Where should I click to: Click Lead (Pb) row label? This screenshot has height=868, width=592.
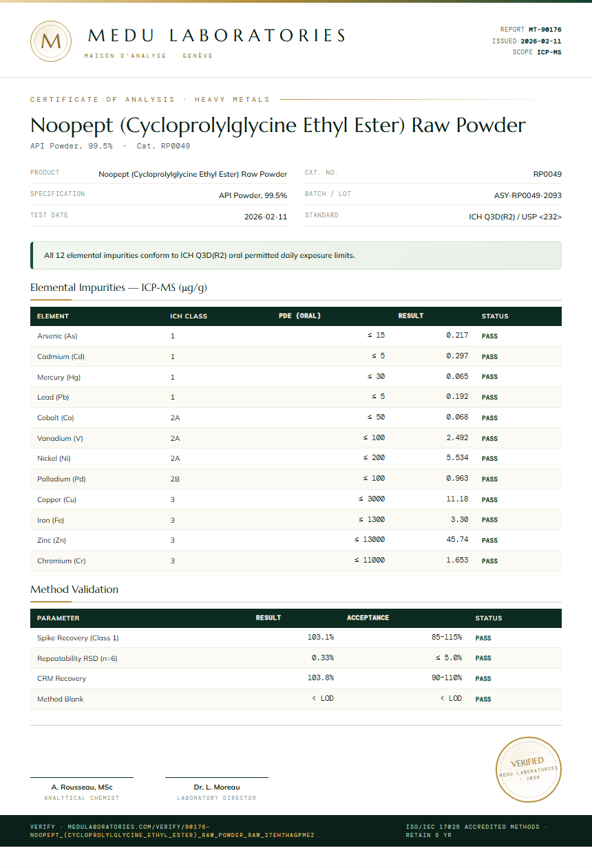click(x=53, y=398)
